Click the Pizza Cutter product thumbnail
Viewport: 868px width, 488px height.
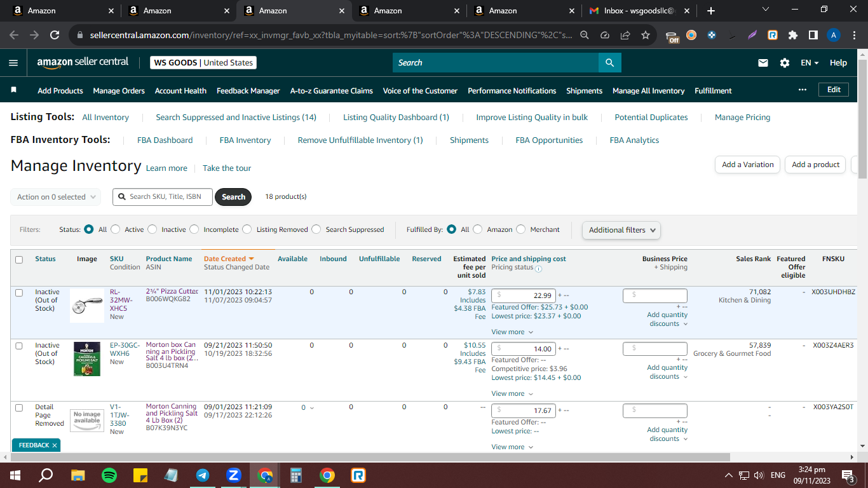(x=87, y=306)
